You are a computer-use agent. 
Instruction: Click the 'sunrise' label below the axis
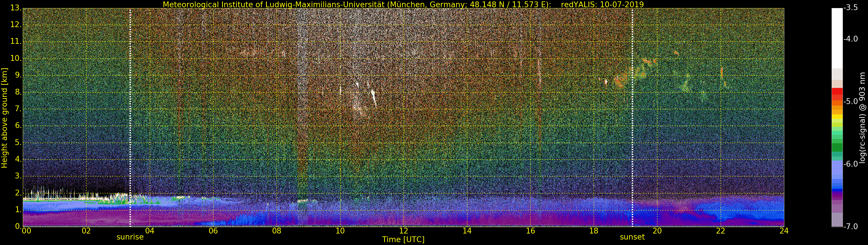130,237
